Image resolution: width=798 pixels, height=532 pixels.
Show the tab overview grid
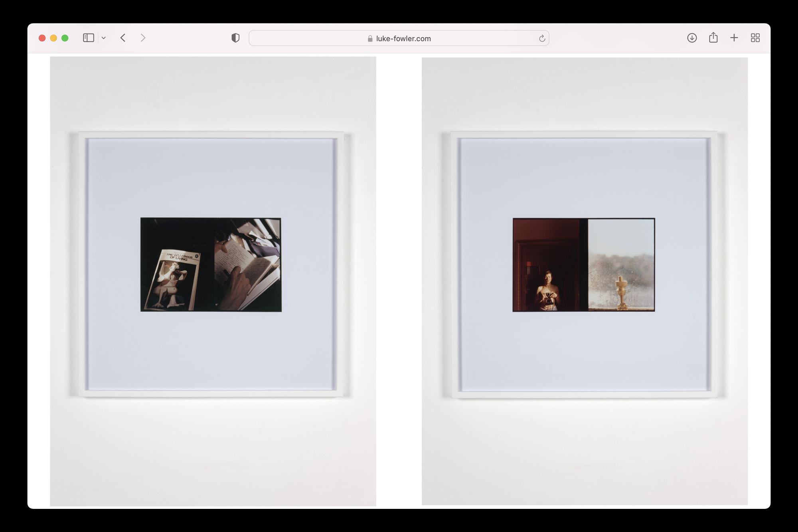[755, 38]
